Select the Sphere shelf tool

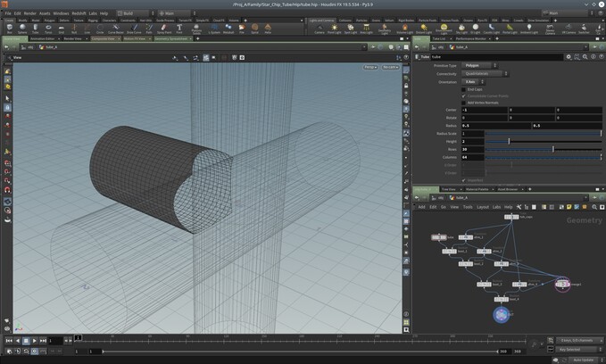click(x=22, y=29)
